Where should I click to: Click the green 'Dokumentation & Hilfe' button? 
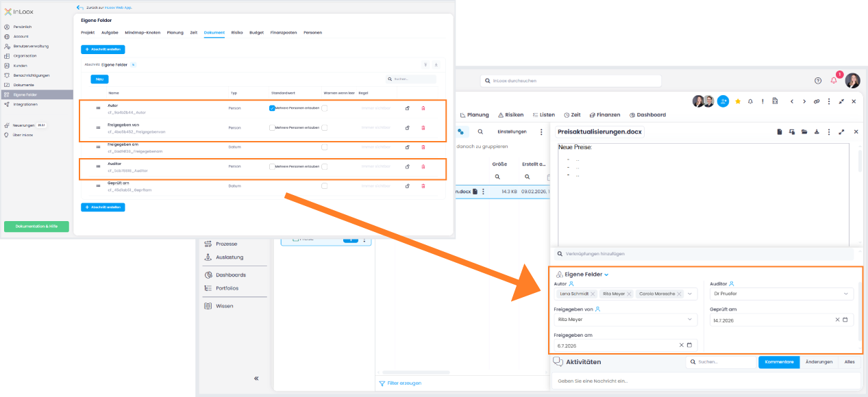pos(36,227)
